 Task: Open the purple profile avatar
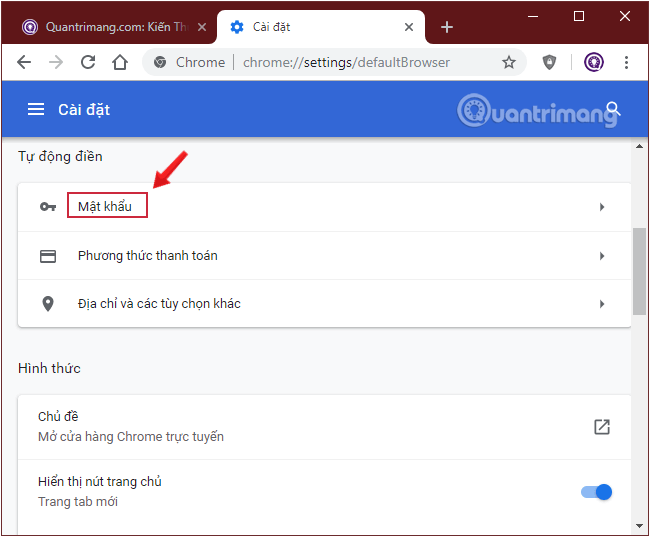[594, 62]
